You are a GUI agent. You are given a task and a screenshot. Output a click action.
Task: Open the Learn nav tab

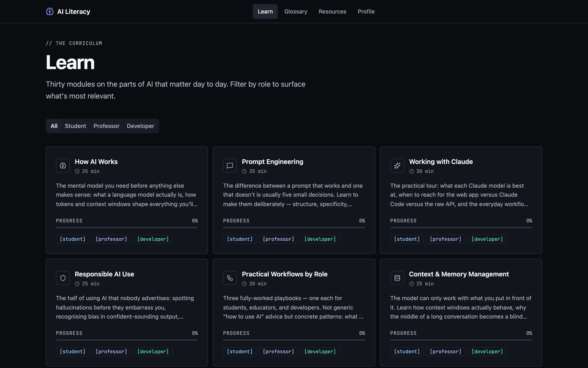point(265,11)
